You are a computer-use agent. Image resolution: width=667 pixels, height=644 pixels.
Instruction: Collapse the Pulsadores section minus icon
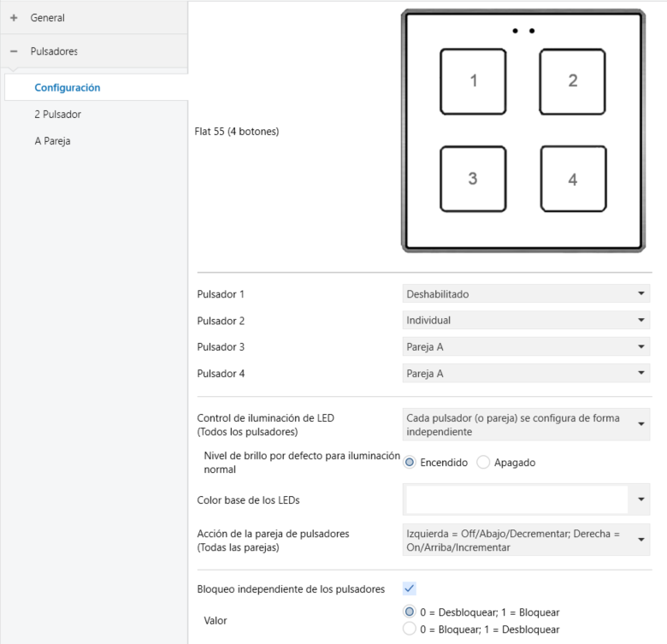tap(14, 51)
